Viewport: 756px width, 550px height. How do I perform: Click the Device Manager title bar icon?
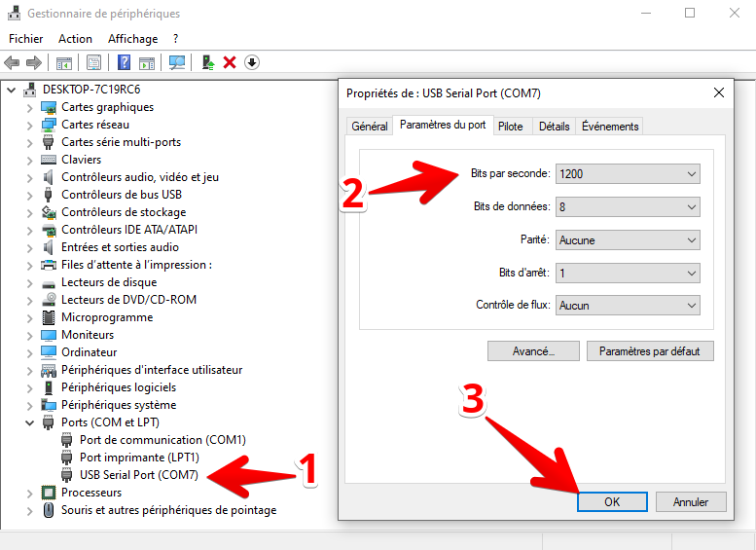coord(14,13)
